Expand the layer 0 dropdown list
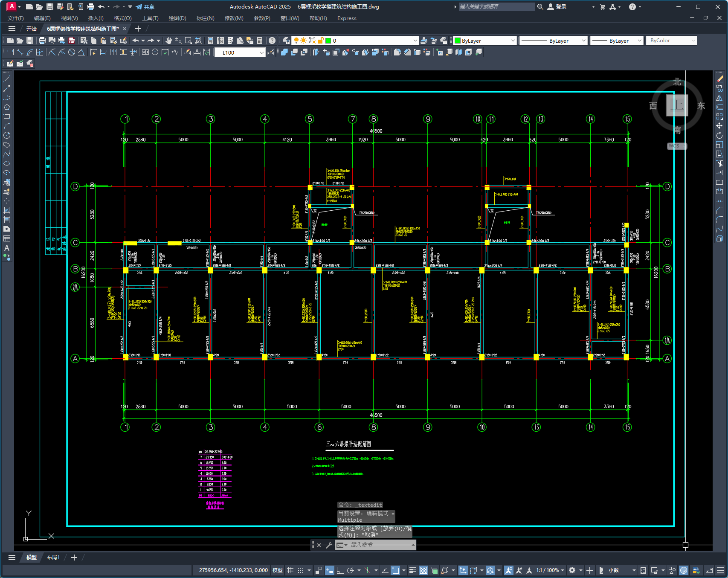The width and height of the screenshot is (728, 578). click(415, 41)
